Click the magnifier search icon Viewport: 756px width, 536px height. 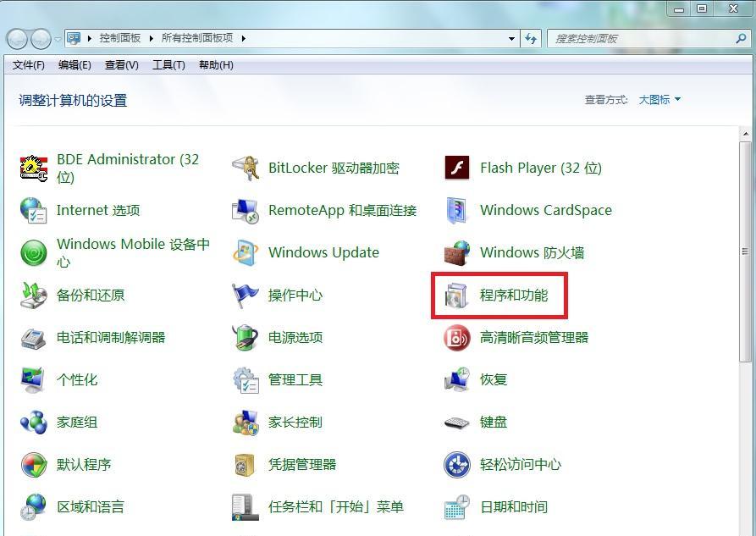click(x=741, y=39)
